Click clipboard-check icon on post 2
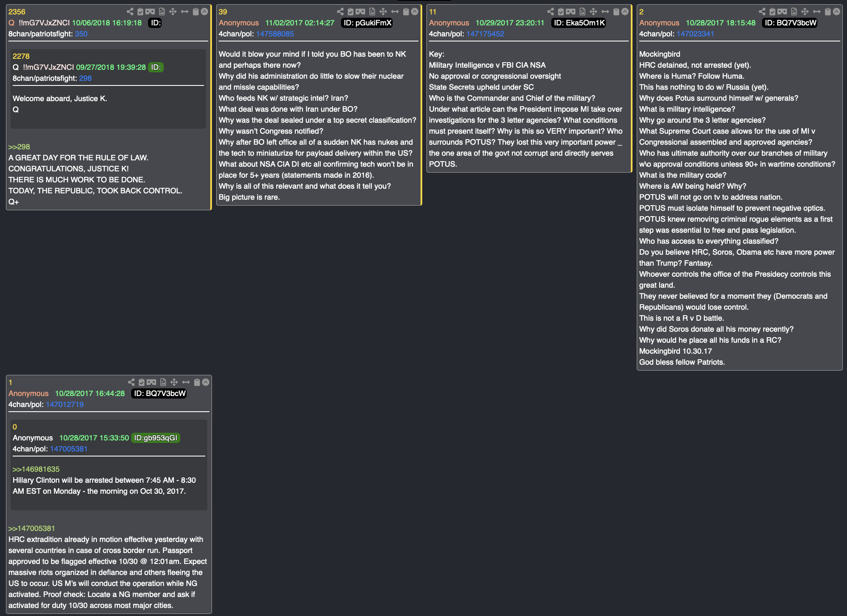 [x=773, y=11]
